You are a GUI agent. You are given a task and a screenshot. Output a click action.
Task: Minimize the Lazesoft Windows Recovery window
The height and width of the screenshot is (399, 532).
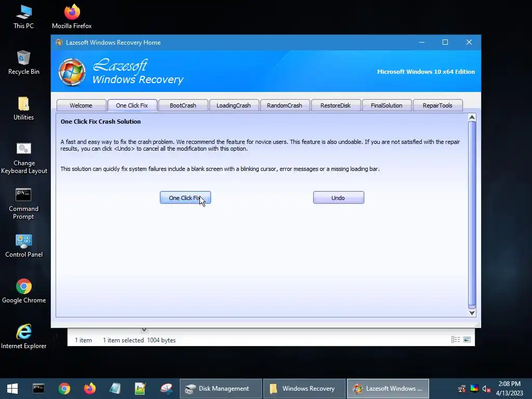click(422, 43)
